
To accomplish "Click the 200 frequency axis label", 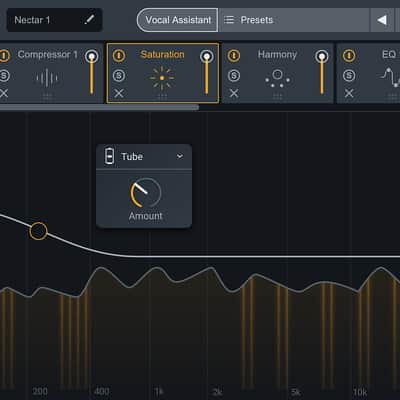I will tap(40, 391).
